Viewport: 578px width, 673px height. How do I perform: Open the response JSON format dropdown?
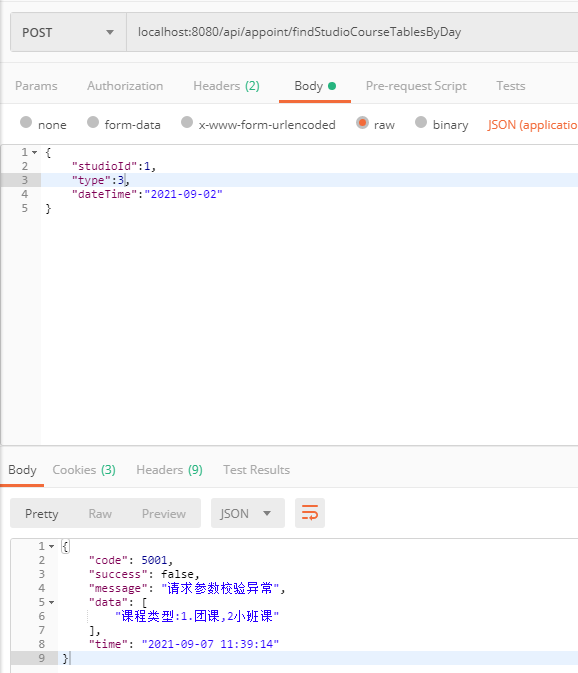248,513
